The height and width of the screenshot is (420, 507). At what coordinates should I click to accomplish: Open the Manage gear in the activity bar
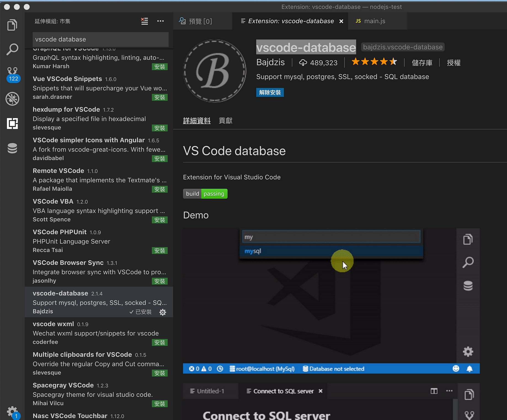(12, 412)
